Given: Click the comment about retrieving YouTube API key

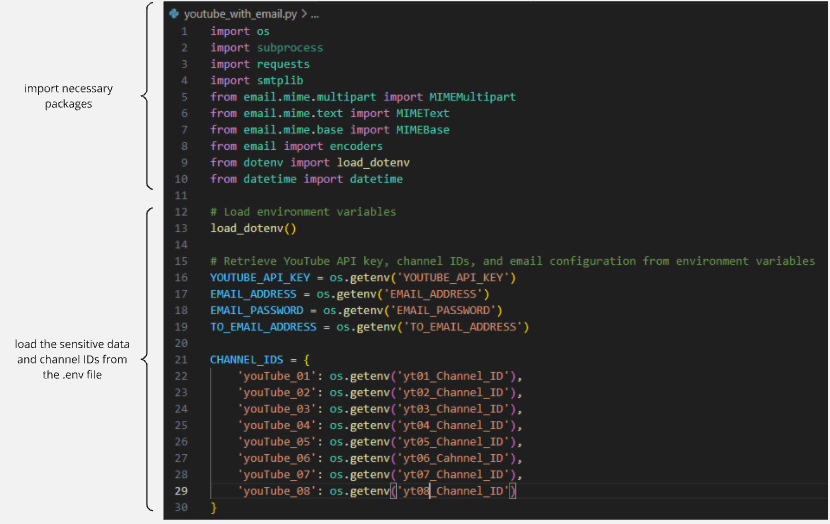Looking at the screenshot, I should (512, 261).
